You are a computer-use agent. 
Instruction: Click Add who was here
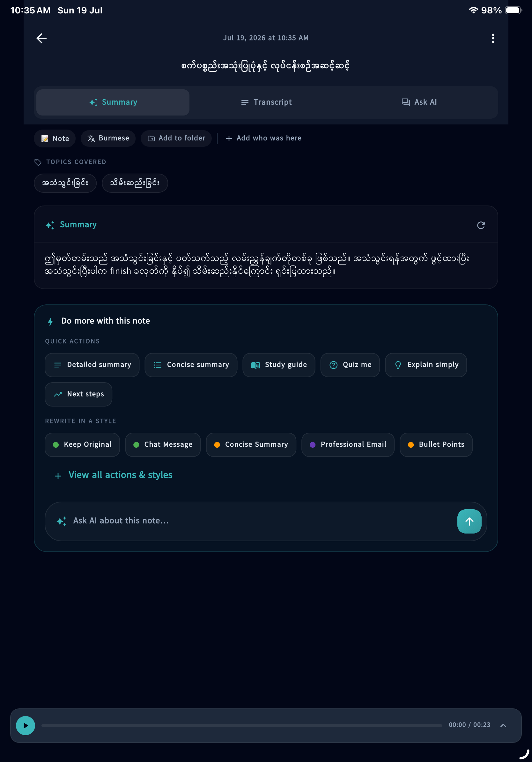pos(263,138)
